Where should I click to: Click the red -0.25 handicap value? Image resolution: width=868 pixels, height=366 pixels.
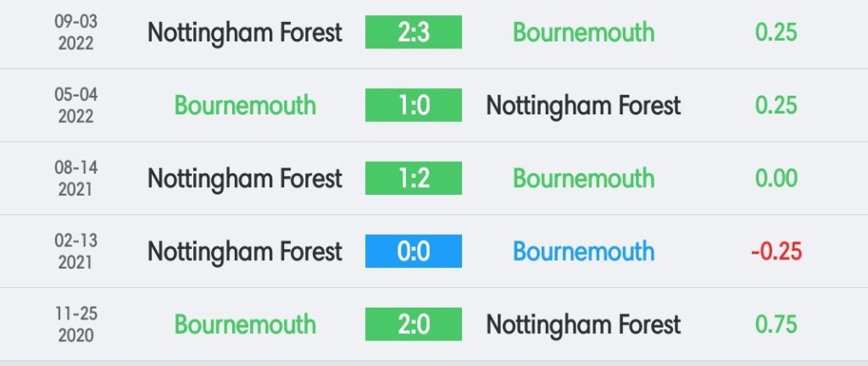click(776, 251)
